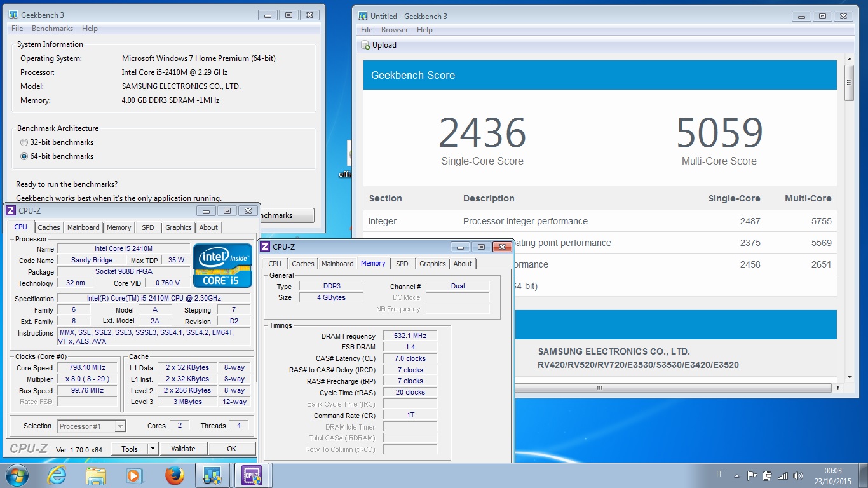868x488 pixels.
Task: Switch to Mainboard tab in CPU-Z Memory window
Action: coord(337,264)
